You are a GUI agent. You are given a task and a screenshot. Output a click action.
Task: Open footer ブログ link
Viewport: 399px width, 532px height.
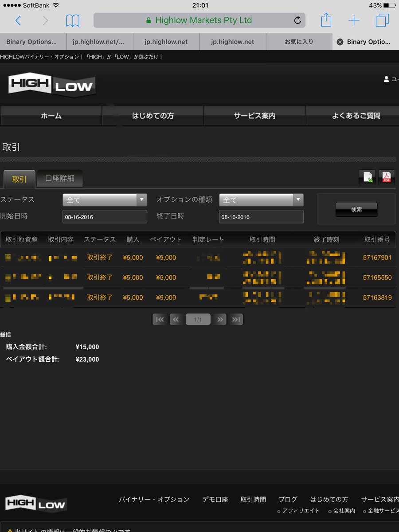point(288,499)
